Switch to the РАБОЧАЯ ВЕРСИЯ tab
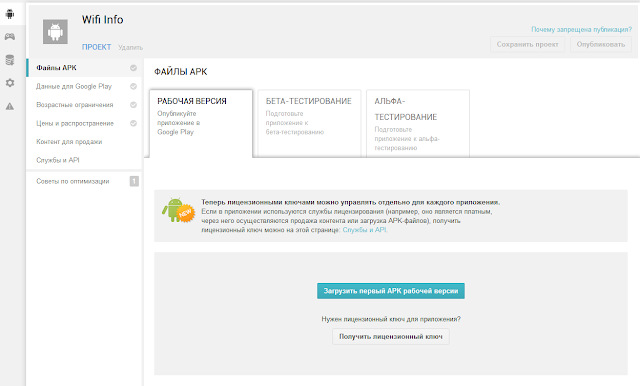 click(x=201, y=123)
